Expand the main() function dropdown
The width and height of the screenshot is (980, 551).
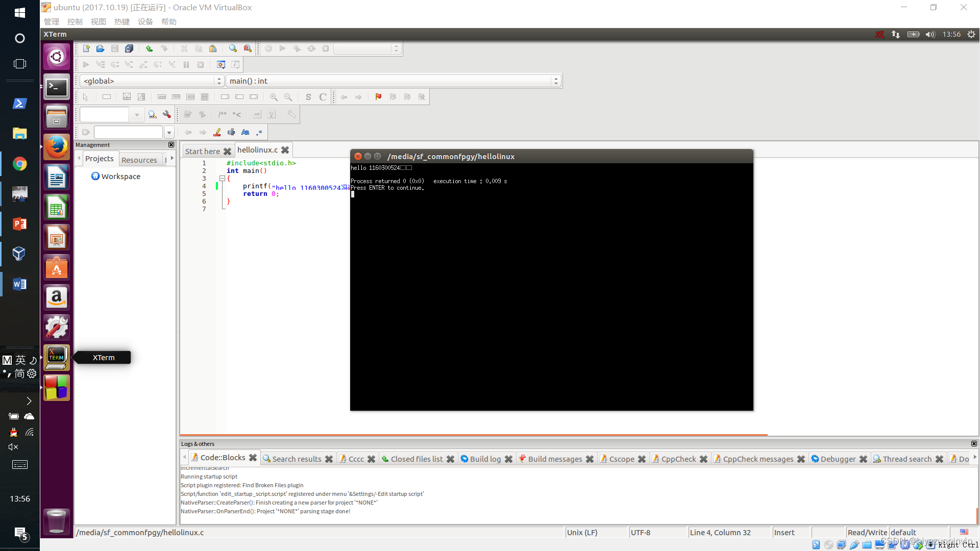point(556,80)
